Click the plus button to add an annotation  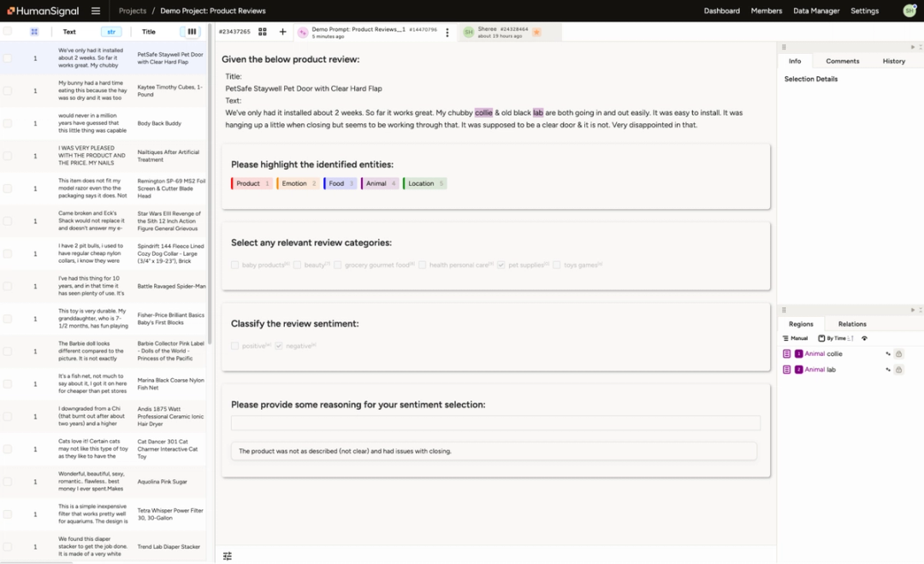click(x=282, y=32)
